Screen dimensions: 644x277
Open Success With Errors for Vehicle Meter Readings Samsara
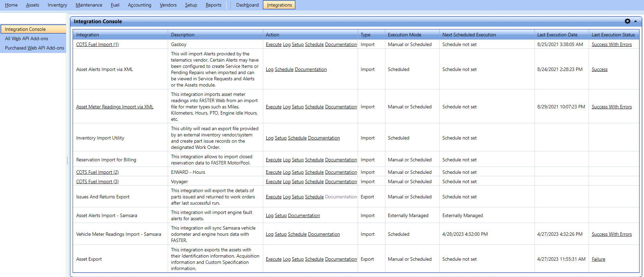pos(611,234)
